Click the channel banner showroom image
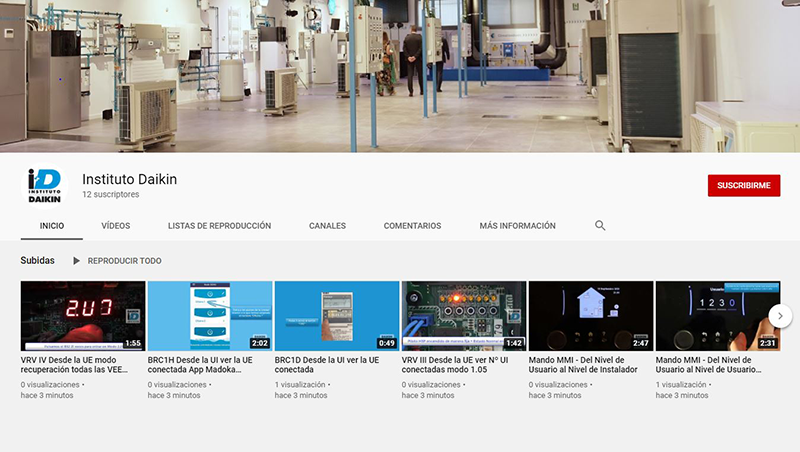800x452 pixels. 400,76
